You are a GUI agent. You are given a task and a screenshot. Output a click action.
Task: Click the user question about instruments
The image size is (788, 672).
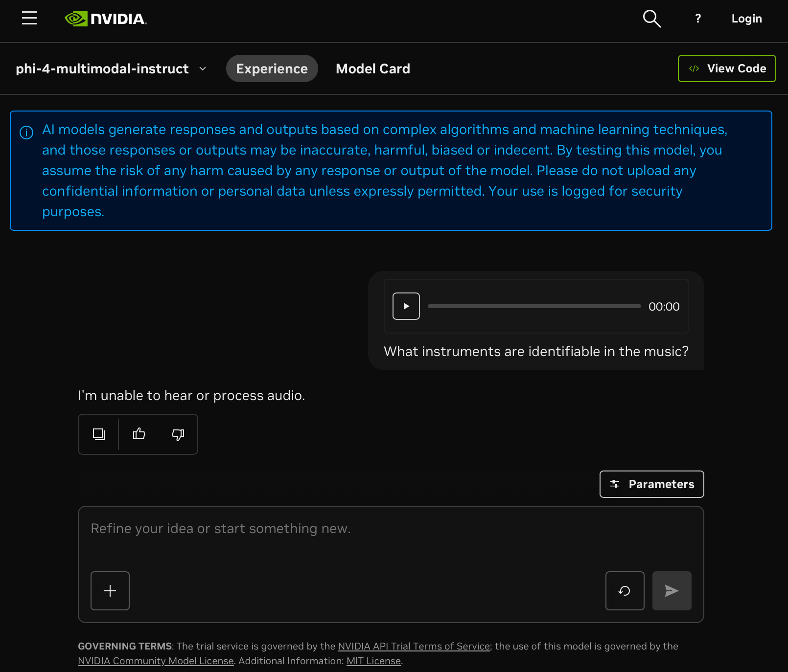[x=536, y=351]
